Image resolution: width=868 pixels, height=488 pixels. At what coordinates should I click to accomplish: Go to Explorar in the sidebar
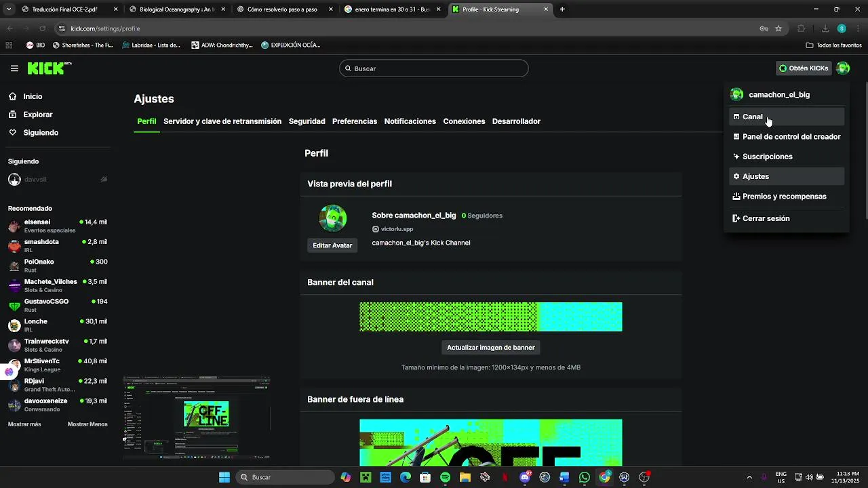[x=38, y=115]
